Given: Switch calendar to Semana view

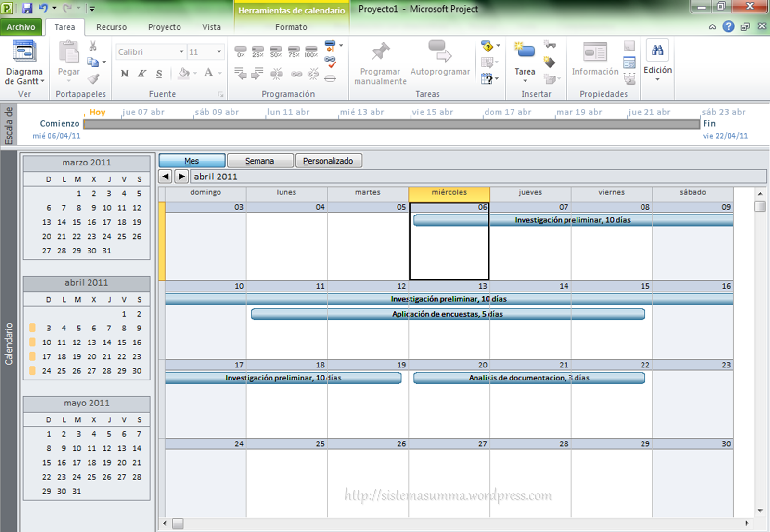Looking at the screenshot, I should coord(260,161).
